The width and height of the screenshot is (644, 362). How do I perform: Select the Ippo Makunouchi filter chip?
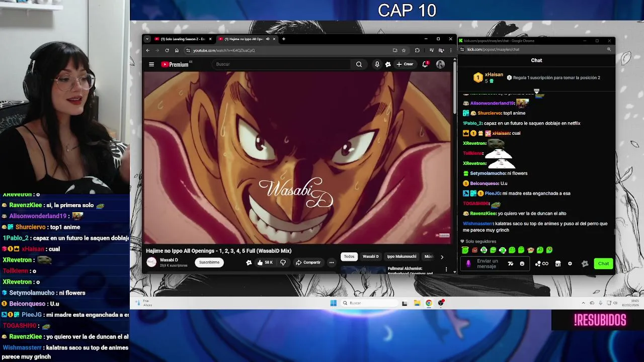tap(401, 256)
